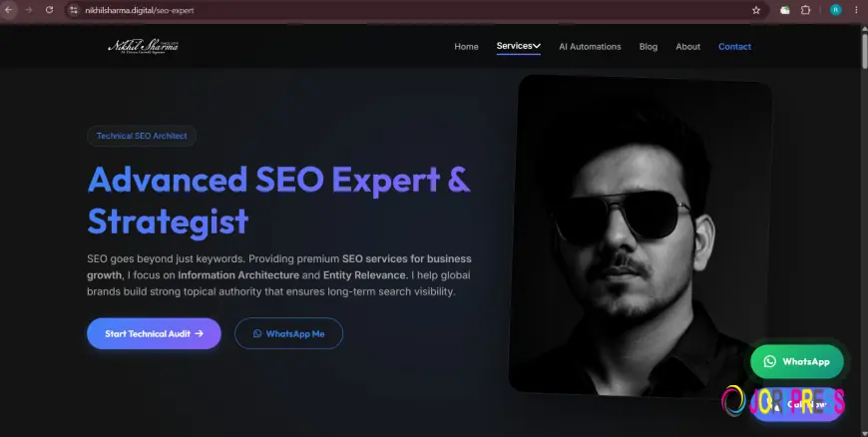Click the page vertical scrollbar thumb
Viewport: 868px width, 437px height.
point(864,50)
